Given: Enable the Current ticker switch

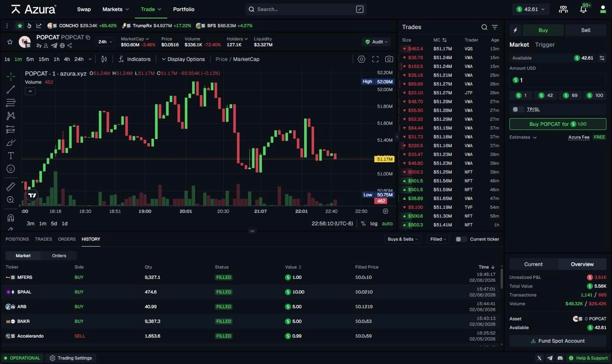Looking at the screenshot, I should (461, 239).
